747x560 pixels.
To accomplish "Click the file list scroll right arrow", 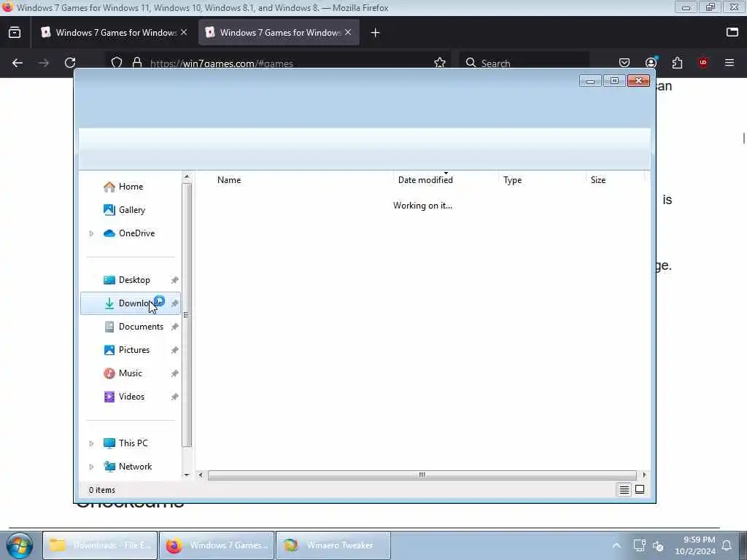I will [644, 475].
